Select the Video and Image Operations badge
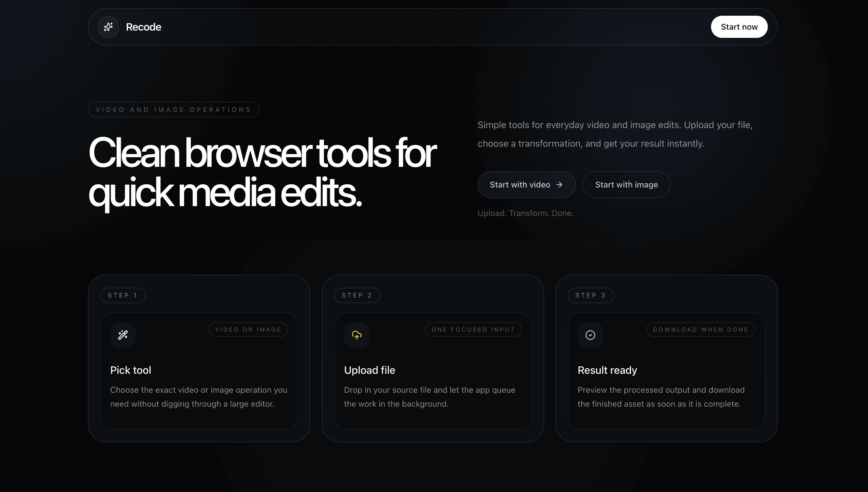The image size is (868, 492). tap(174, 109)
